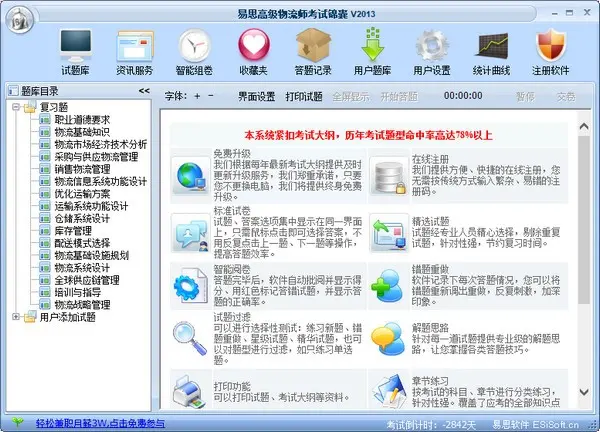
Task: Select 物流基础知识 in the tree
Action: [x=82, y=132]
